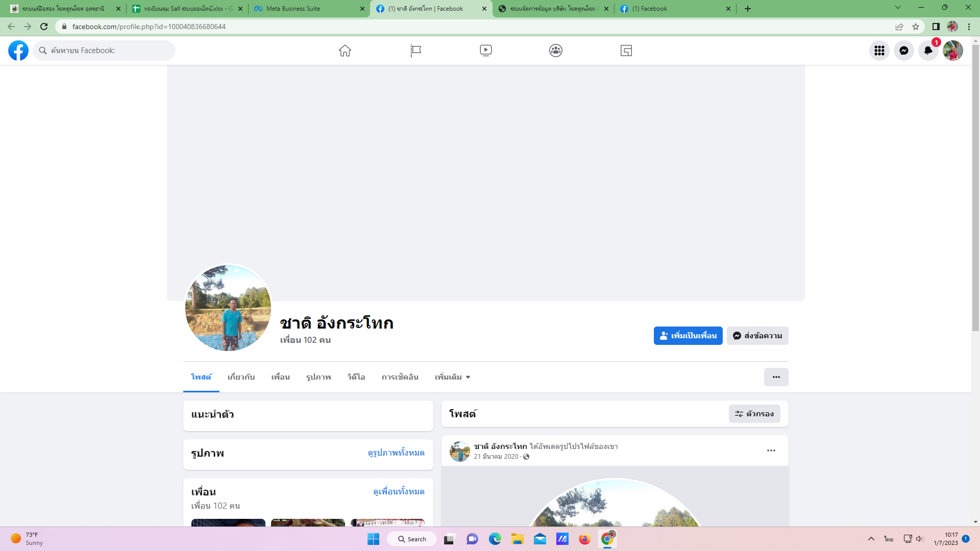Click the เพิ่มเป็นเพื่อน button

pyautogui.click(x=688, y=336)
